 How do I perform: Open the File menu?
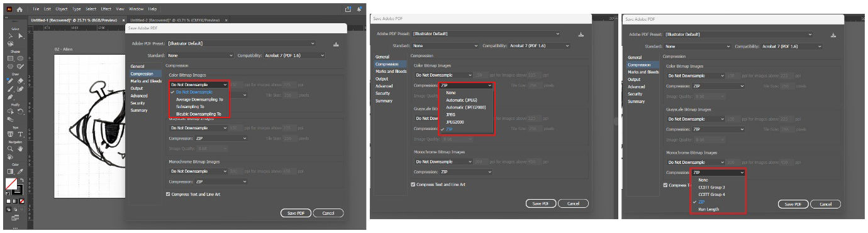click(x=36, y=9)
